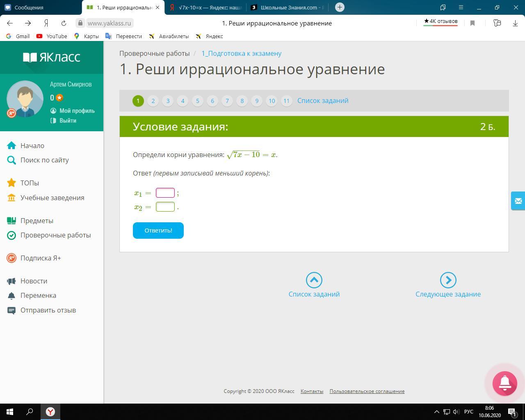Click Отправить отзыв
The width and height of the screenshot is (525, 420).
click(48, 310)
